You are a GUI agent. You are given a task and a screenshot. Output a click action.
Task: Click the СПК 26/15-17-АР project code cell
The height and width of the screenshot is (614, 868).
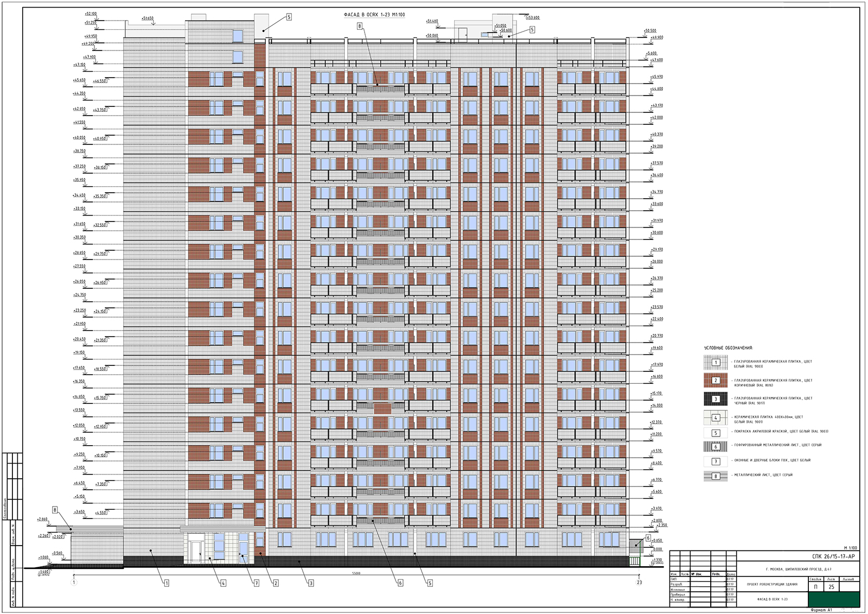tap(833, 556)
